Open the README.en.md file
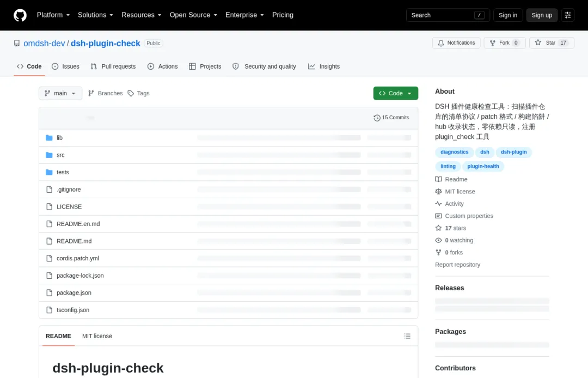Viewport: 588px width, 378px height. [78, 224]
